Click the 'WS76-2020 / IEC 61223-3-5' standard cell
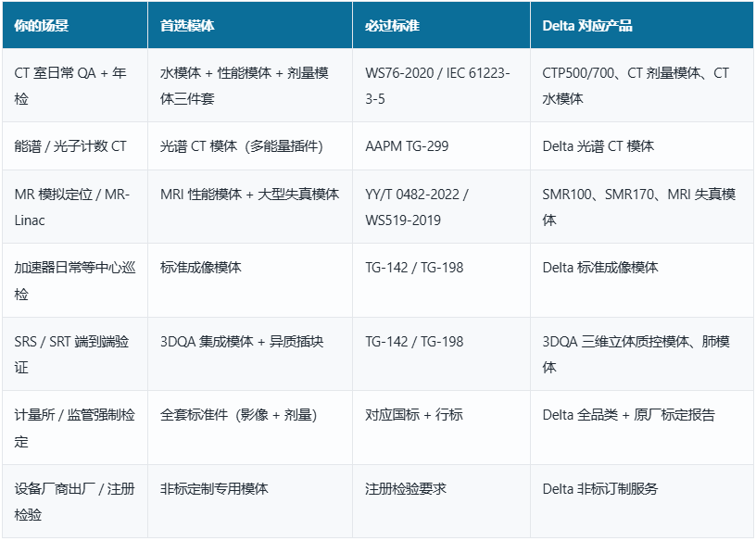 tap(441, 85)
